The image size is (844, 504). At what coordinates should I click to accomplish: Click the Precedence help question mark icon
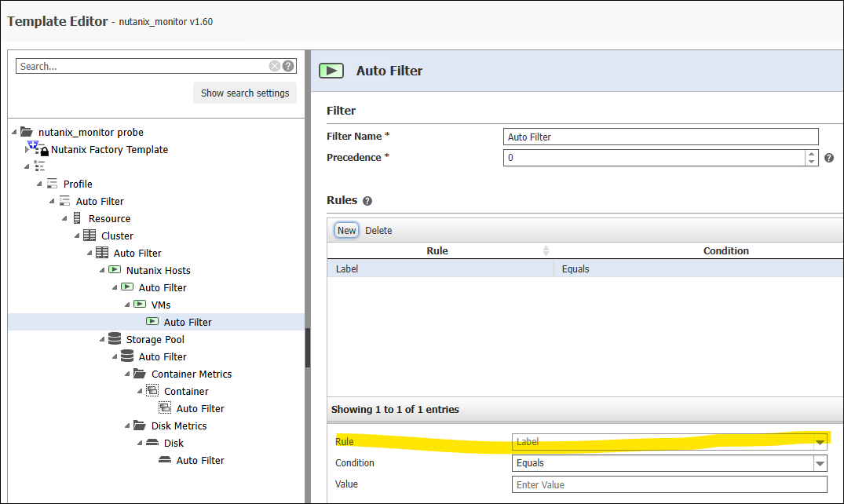point(829,158)
